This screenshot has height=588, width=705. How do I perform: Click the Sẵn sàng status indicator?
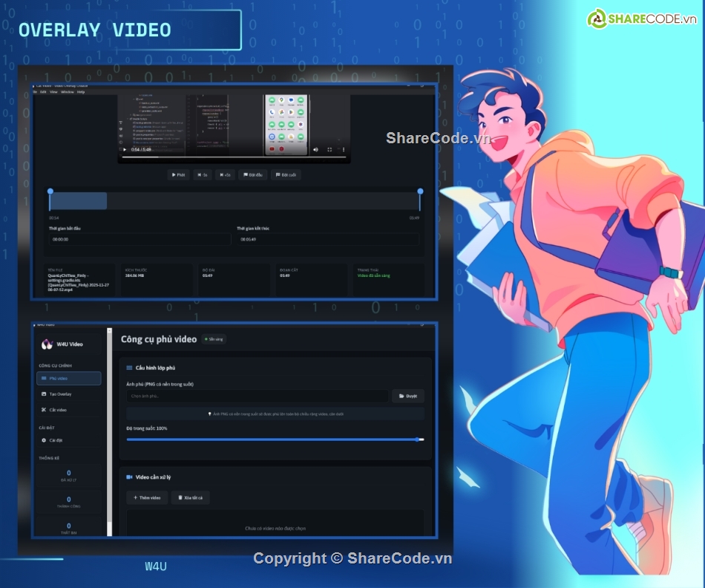pyautogui.click(x=214, y=339)
